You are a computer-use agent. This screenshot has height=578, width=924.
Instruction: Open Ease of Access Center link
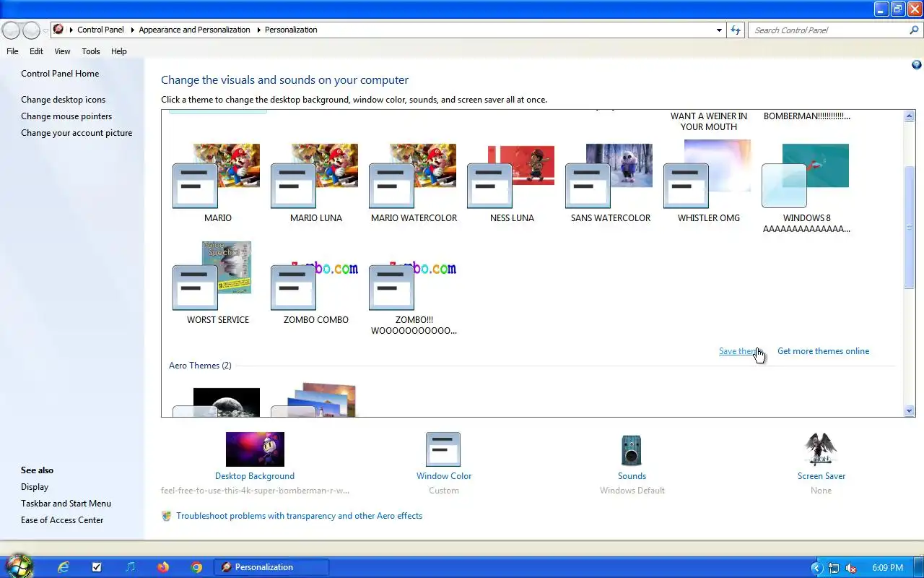tap(62, 520)
